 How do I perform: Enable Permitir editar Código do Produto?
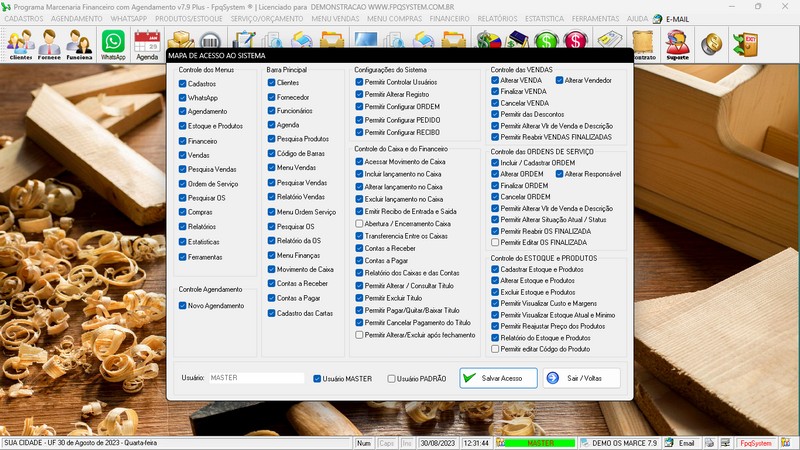coord(494,349)
